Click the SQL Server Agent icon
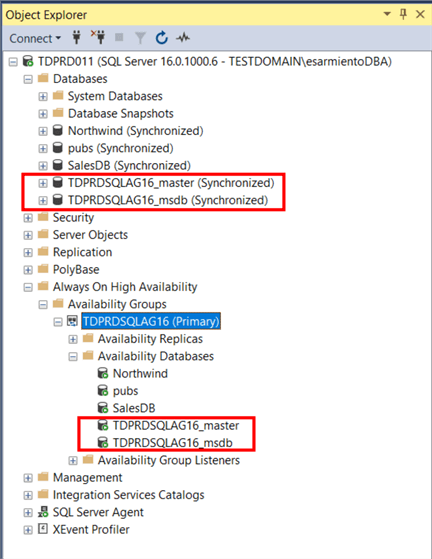Screen dimensions: 432x559 pos(43,512)
